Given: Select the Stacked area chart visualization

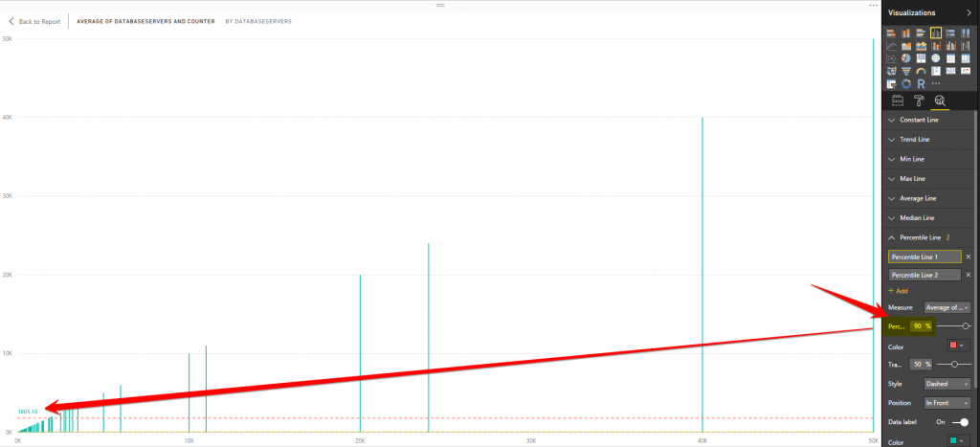Looking at the screenshot, I should [921, 46].
